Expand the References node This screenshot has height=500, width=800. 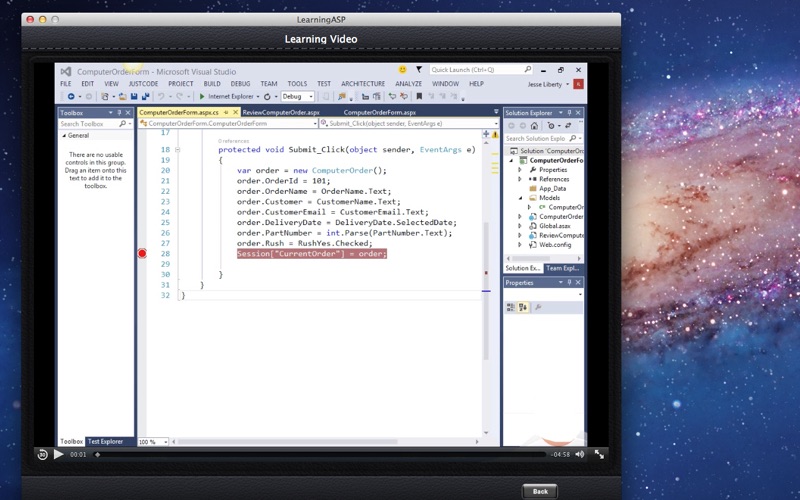pos(520,179)
